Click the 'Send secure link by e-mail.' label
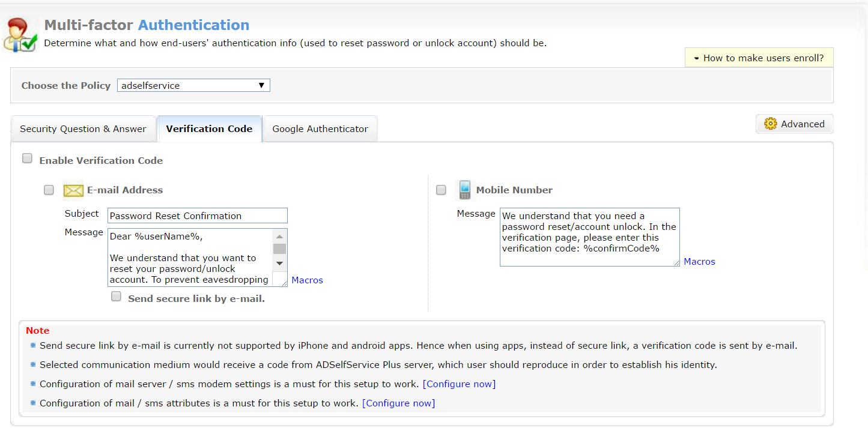The width and height of the screenshot is (868, 431). tap(196, 298)
